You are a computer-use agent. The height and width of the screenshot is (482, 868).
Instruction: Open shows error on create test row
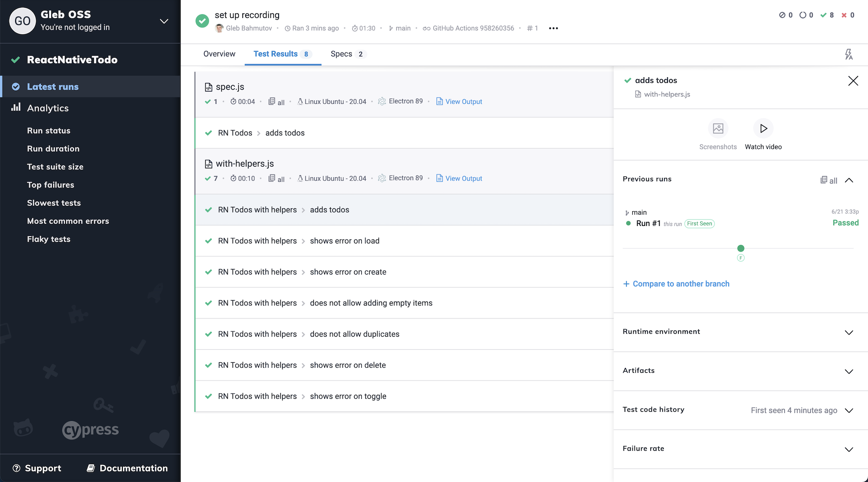[404, 272]
